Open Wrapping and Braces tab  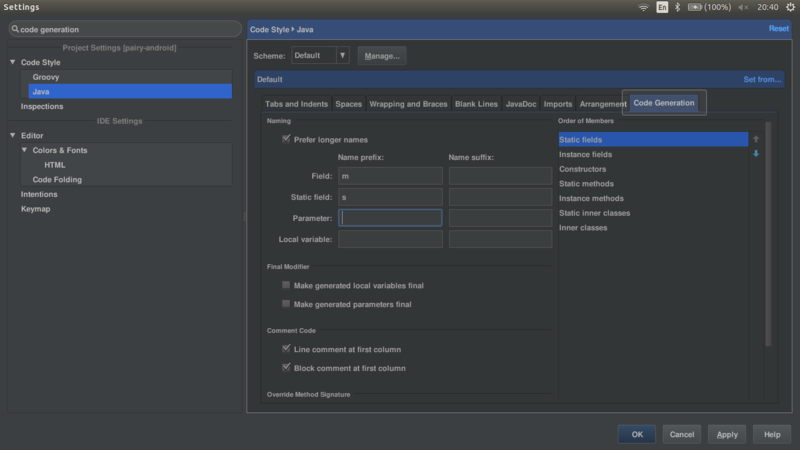[408, 104]
